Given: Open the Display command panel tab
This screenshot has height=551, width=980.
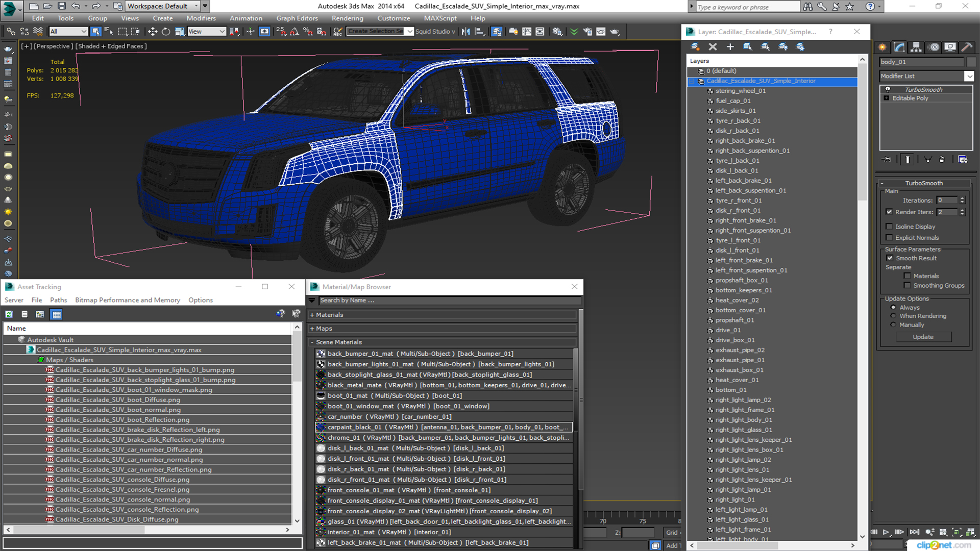Looking at the screenshot, I should coord(950,47).
